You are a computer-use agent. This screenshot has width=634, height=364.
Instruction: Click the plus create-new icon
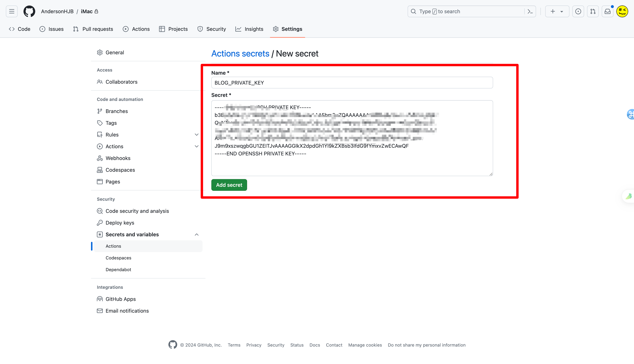pyautogui.click(x=553, y=12)
